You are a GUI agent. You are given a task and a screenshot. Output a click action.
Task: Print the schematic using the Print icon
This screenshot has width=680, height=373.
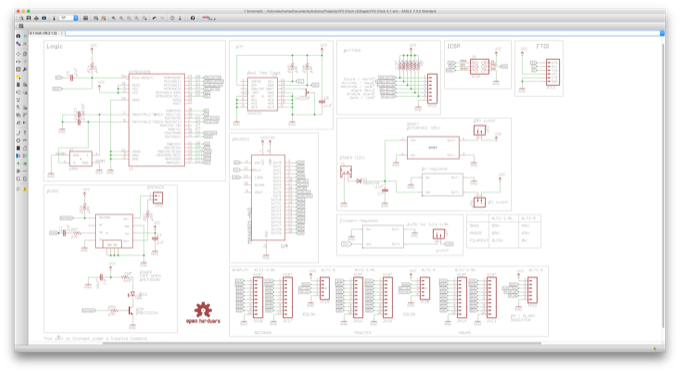coord(36,18)
